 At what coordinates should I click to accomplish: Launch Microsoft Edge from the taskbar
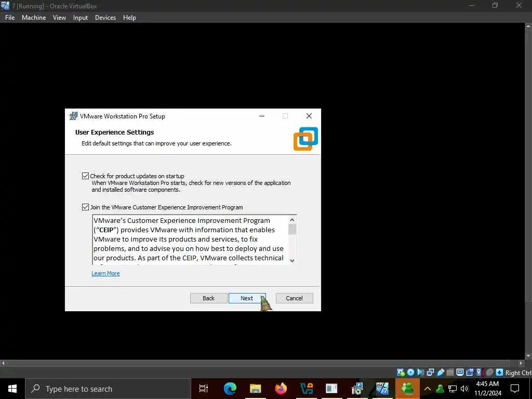230,389
